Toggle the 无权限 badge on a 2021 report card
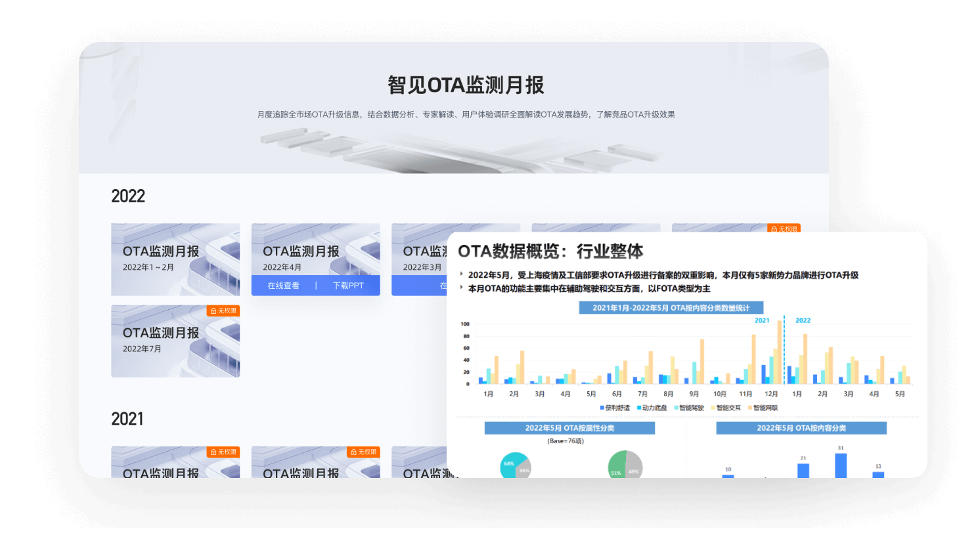Image resolution: width=980 pixels, height=541 pixels. [222, 452]
